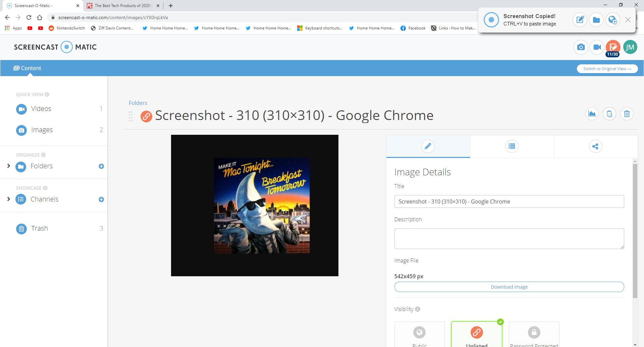Add a new channel with plus icon
644x347 pixels.
(101, 199)
